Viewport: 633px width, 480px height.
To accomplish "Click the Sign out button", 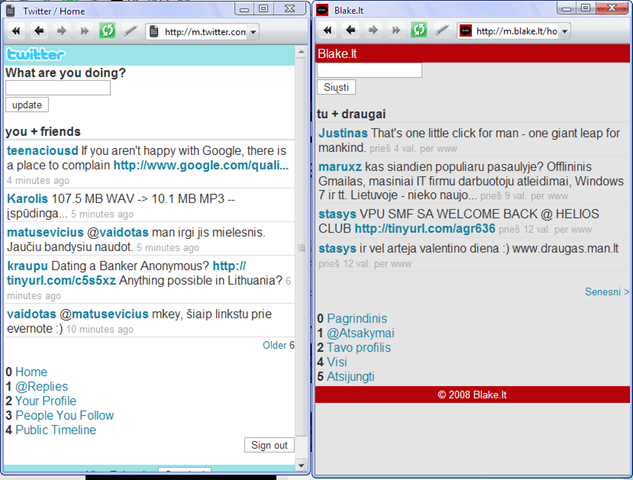I will 269,445.
